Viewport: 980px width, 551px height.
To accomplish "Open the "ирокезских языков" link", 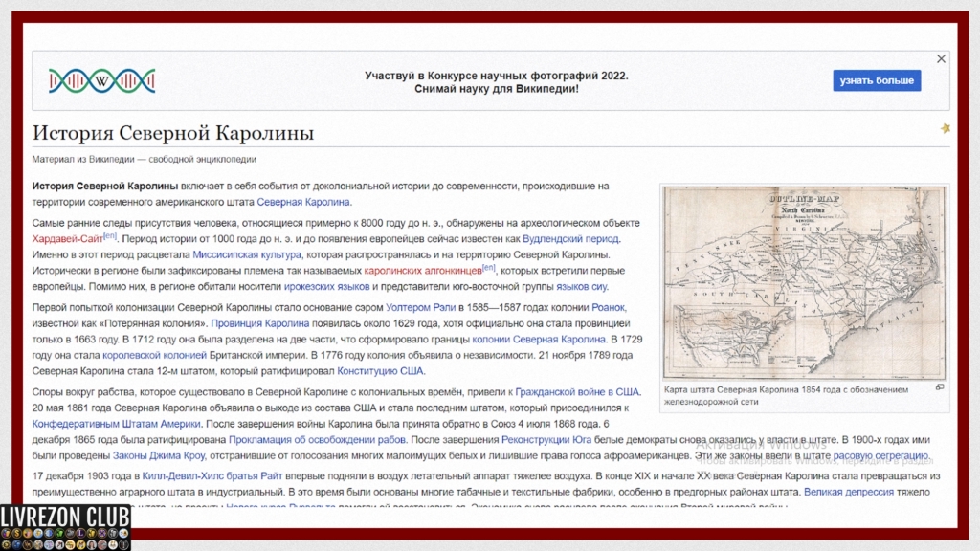I will [327, 287].
